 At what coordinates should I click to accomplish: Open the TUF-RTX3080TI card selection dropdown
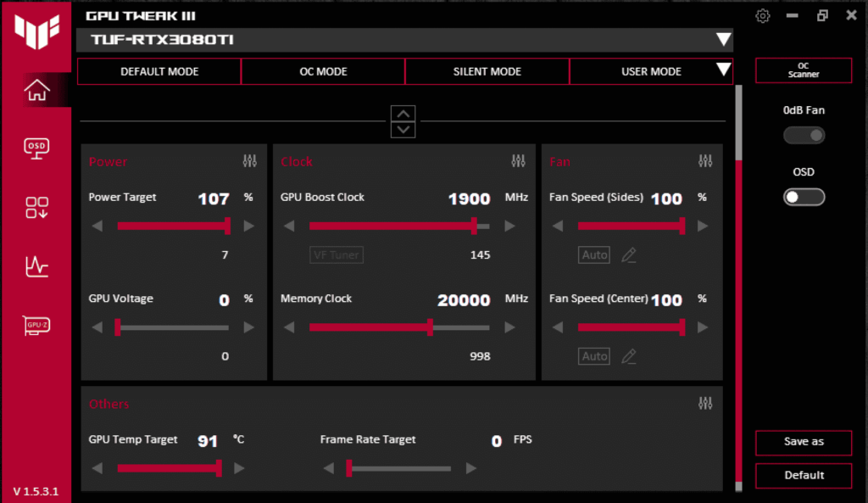pos(722,39)
